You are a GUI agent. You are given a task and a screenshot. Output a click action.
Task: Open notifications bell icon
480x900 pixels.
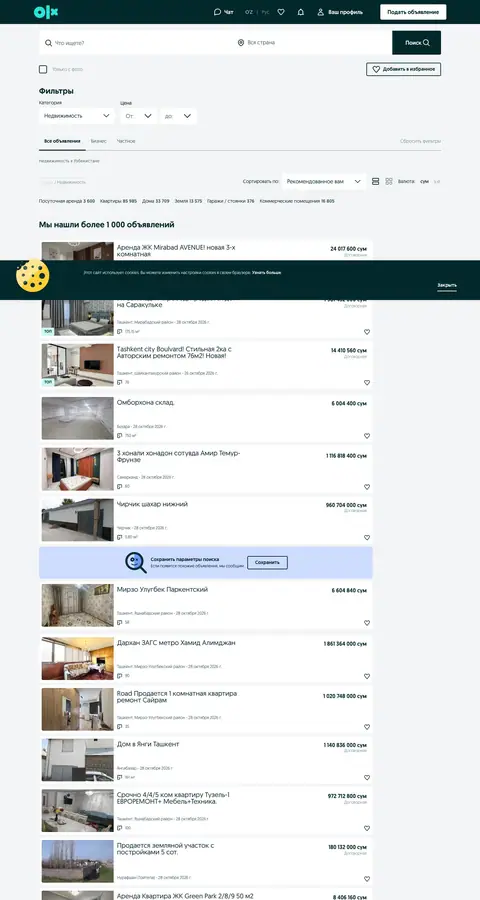tap(301, 12)
